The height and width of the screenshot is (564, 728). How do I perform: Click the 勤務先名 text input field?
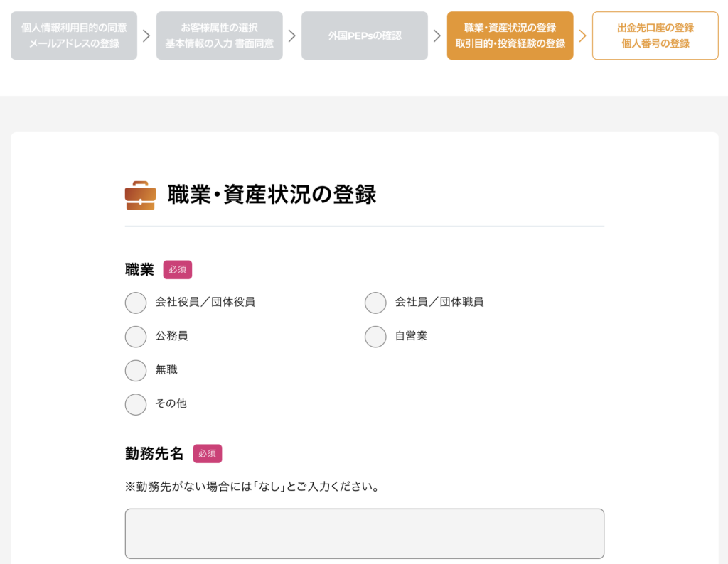point(364,533)
